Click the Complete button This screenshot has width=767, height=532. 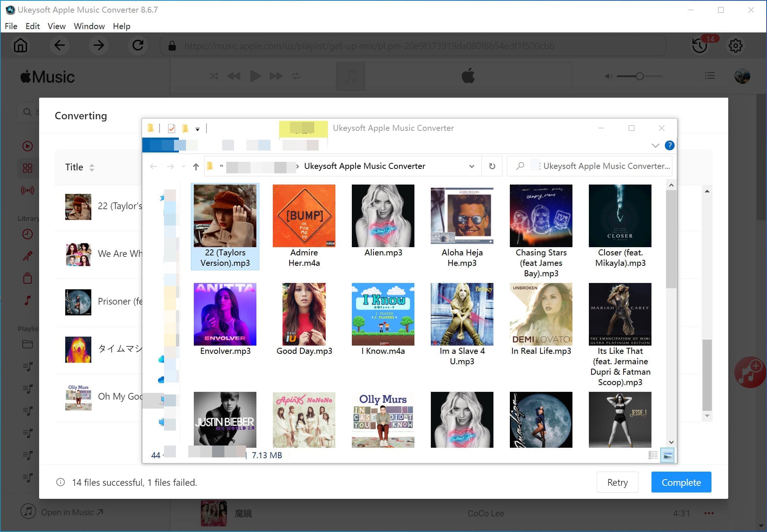[x=681, y=482]
